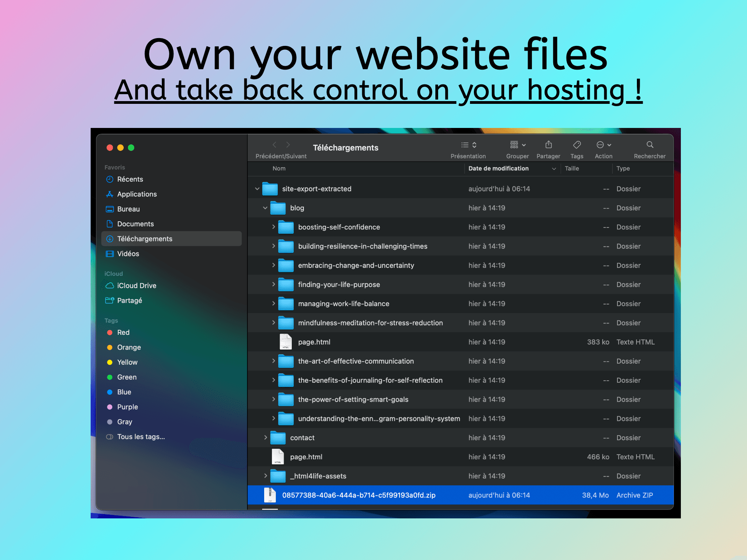The image size is (747, 560).
Task: Open the Action menu icon
Action: point(601,145)
